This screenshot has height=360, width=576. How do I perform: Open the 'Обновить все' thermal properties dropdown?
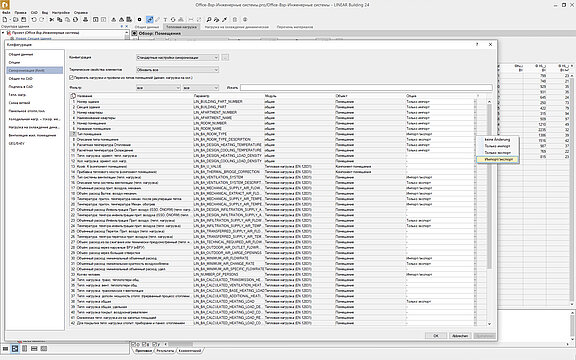coord(177,69)
